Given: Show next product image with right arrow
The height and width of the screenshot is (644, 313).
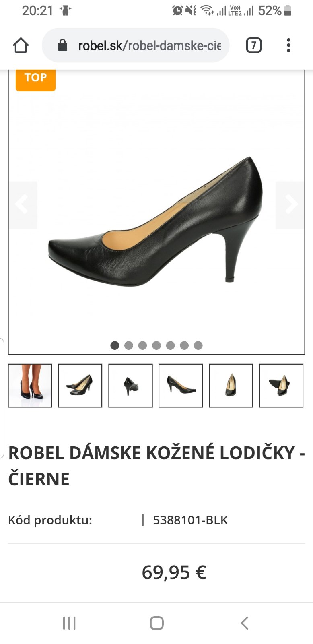Looking at the screenshot, I should [290, 205].
